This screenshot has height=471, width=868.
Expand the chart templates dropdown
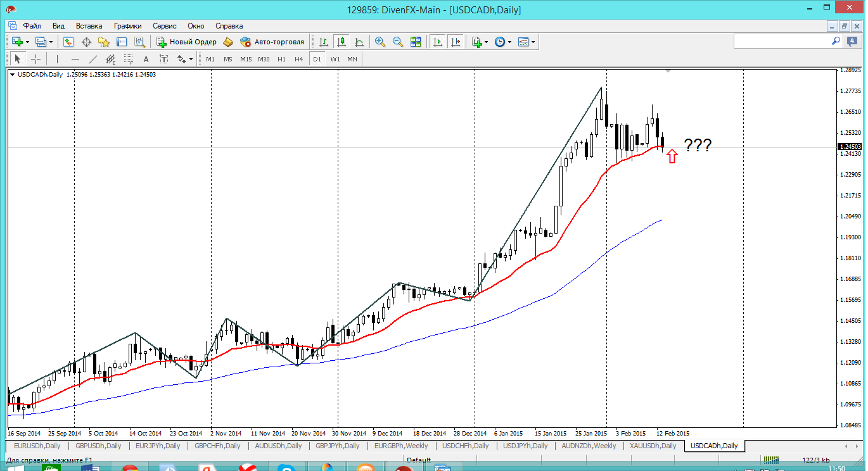point(533,42)
